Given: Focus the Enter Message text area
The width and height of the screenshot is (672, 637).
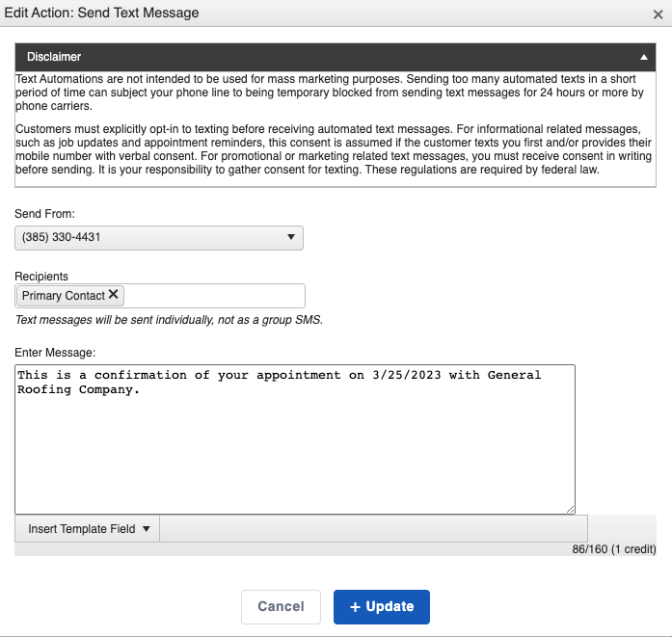Looking at the screenshot, I should pyautogui.click(x=295, y=439).
